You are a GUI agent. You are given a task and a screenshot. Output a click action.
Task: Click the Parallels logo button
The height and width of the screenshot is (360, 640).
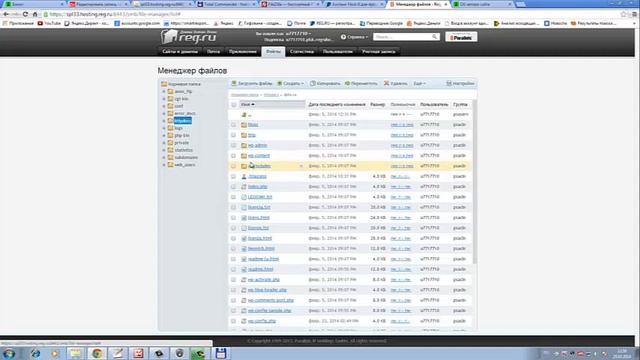tap(461, 37)
